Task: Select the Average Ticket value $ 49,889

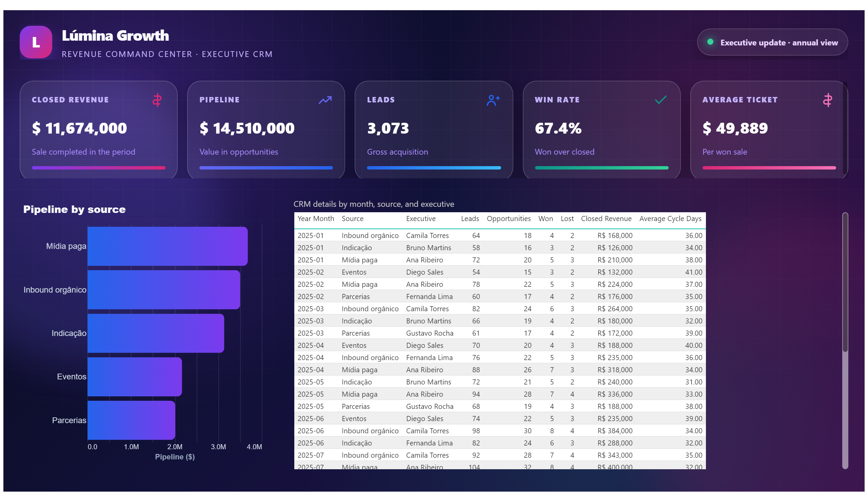Action: [735, 128]
